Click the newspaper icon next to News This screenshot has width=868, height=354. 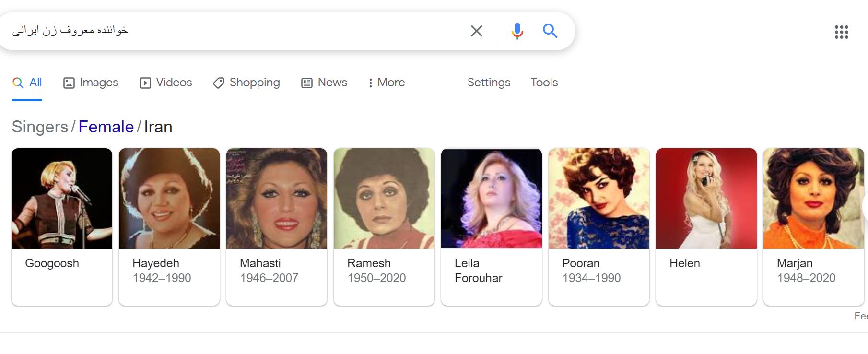(306, 82)
